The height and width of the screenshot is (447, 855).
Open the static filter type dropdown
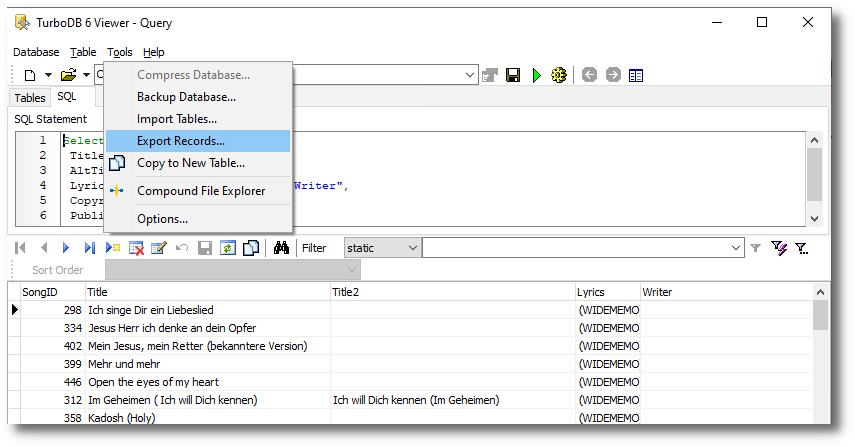413,248
